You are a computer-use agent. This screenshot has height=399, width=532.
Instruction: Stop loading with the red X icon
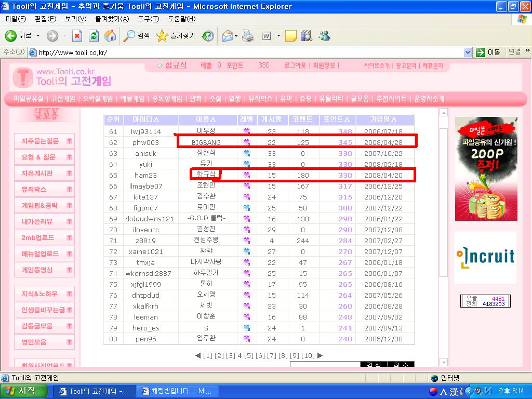(77, 36)
